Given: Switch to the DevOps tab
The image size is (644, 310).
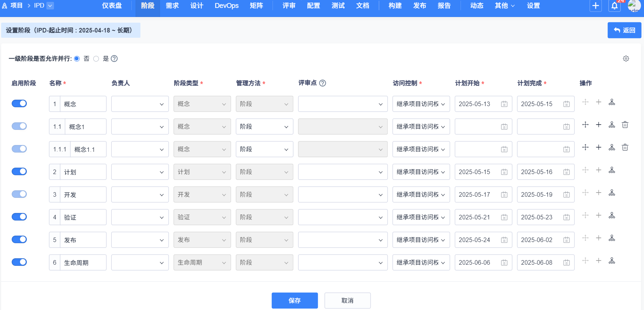Looking at the screenshot, I should click(226, 6).
